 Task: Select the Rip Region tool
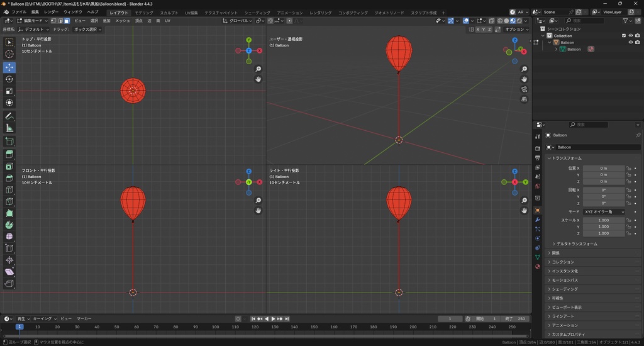pyautogui.click(x=9, y=283)
